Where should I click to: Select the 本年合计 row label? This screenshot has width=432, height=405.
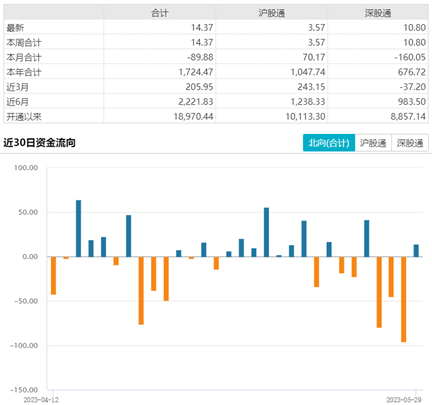click(24, 72)
